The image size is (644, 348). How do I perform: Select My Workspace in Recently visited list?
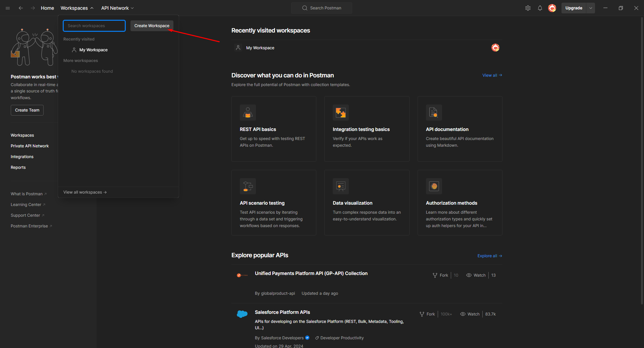point(93,50)
